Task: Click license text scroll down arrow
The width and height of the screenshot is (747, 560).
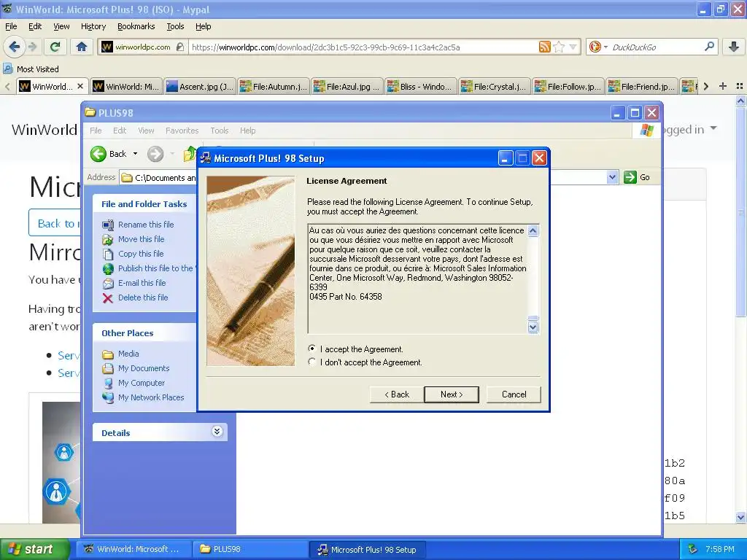Action: click(x=533, y=327)
